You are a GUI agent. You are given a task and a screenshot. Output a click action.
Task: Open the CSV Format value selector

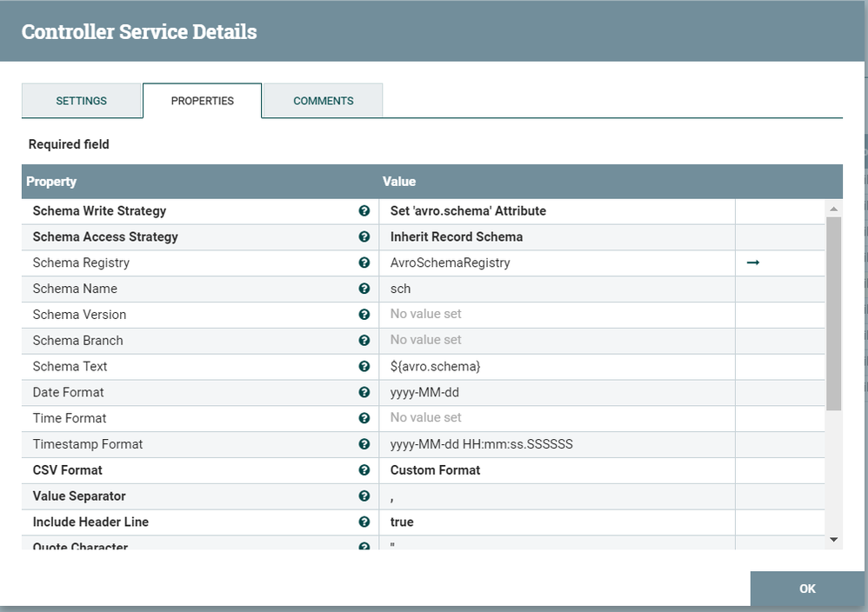click(557, 470)
